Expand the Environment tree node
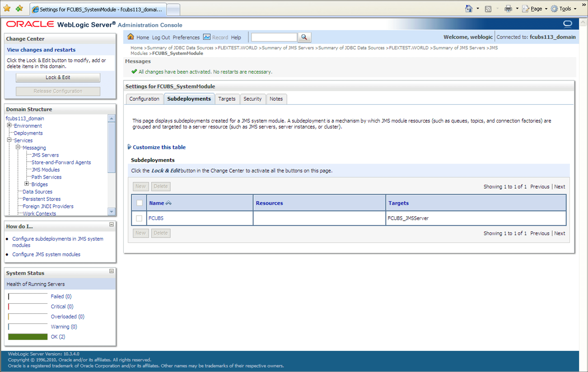This screenshot has width=588, height=372. (9, 125)
